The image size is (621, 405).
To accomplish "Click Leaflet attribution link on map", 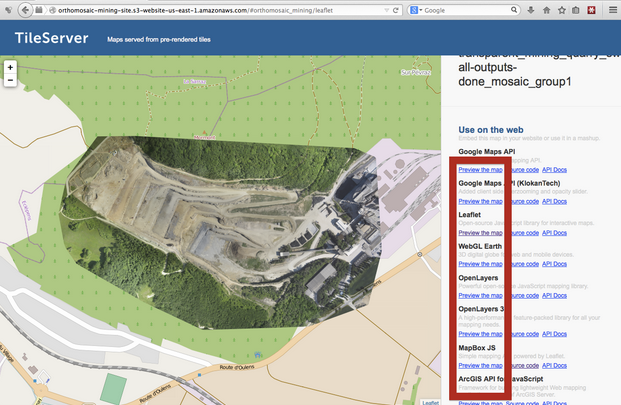I will (430, 401).
